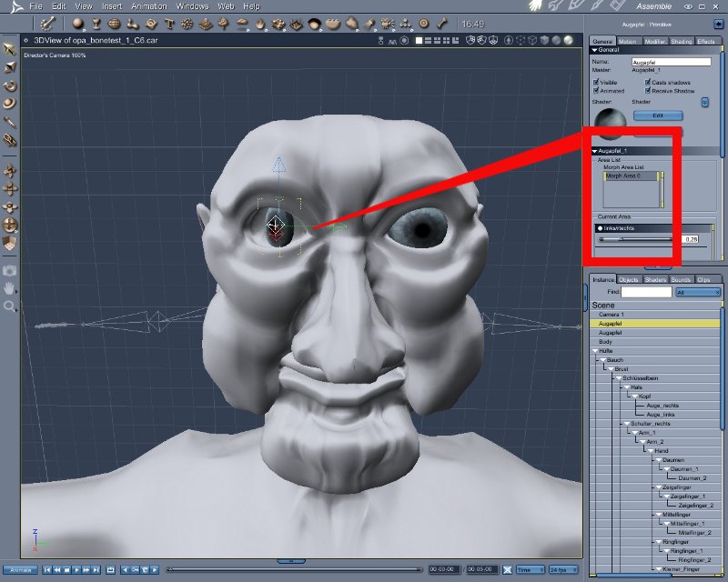728x582 pixels.
Task: Switch to the Motion tab
Action: click(x=628, y=41)
